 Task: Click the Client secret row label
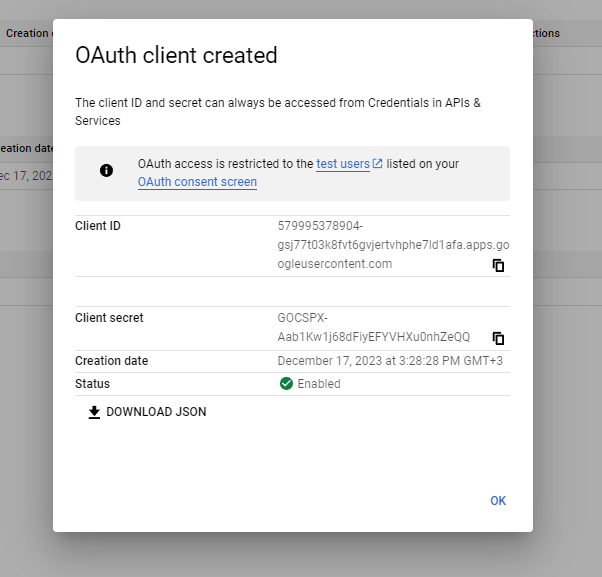[x=109, y=318]
